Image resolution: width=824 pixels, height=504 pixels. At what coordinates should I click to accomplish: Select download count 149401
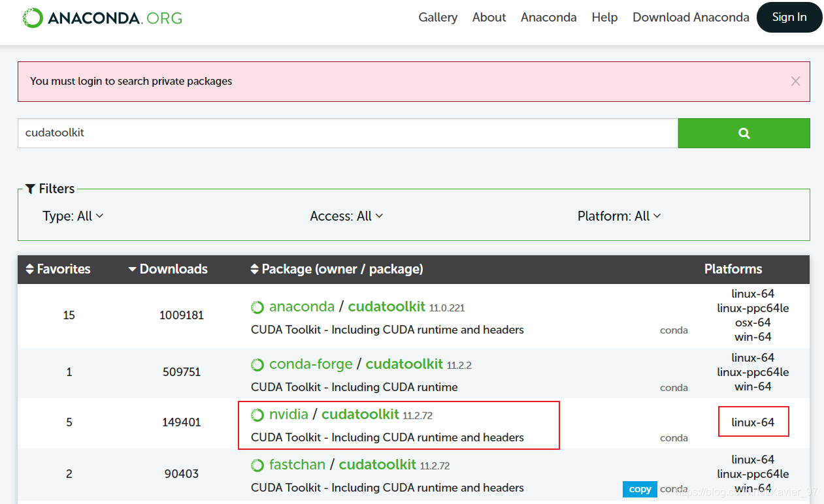(182, 422)
